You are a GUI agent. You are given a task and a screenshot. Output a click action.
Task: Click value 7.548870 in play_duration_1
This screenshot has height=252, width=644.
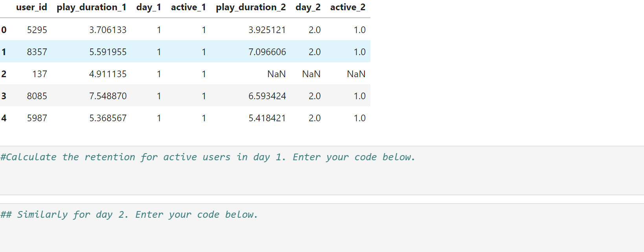[x=108, y=96]
